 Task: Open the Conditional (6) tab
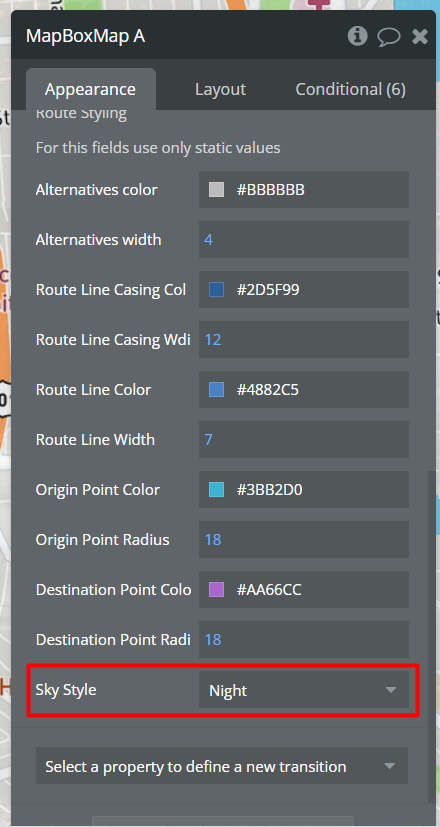coord(350,89)
